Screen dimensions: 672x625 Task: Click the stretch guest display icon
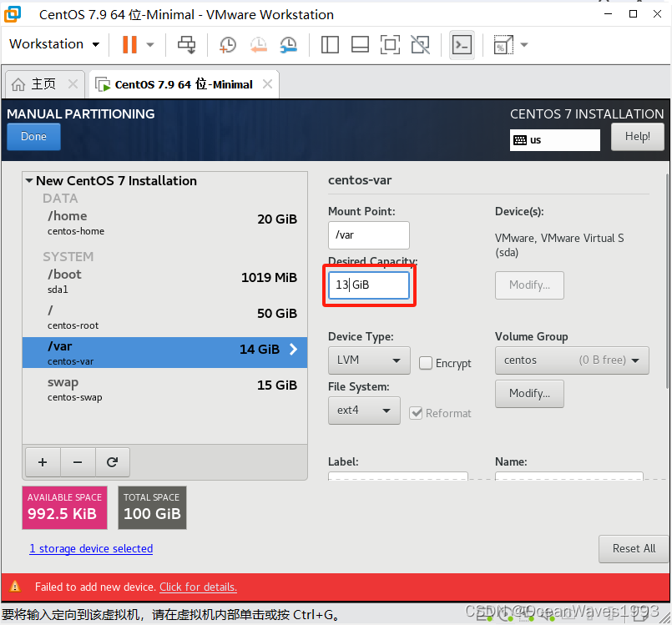(503, 44)
